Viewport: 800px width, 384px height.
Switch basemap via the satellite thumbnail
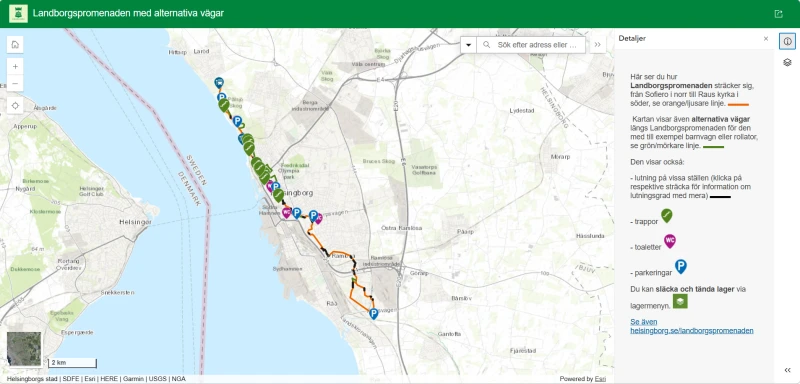pos(24,349)
